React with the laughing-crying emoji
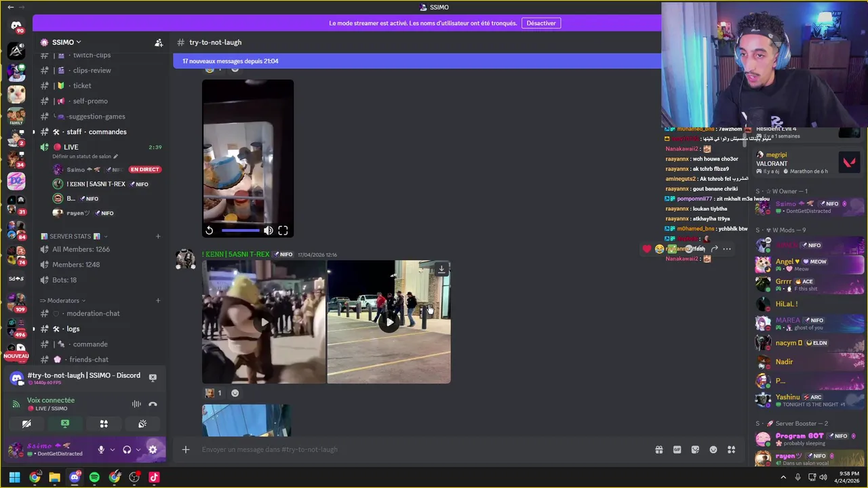This screenshot has width=868, height=488. coord(660,249)
